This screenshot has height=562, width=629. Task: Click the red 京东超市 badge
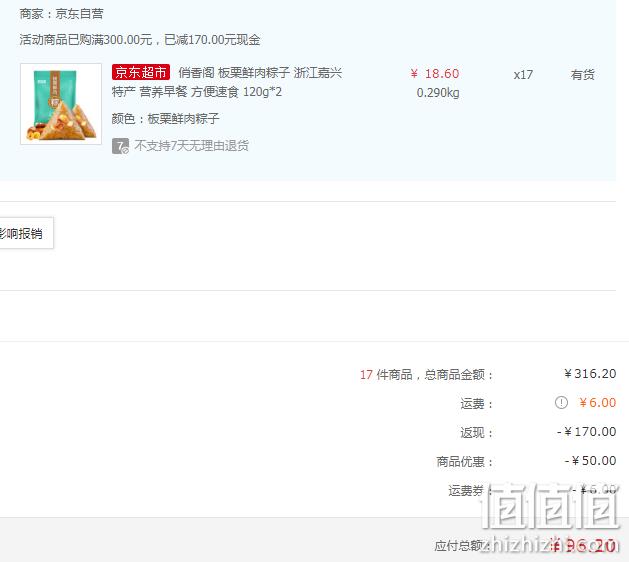(x=141, y=72)
